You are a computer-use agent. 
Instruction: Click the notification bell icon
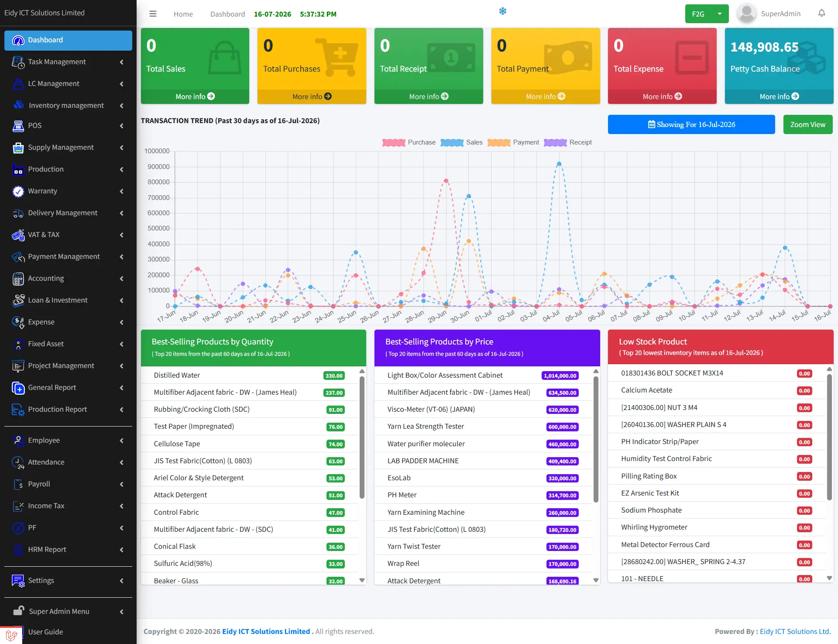click(821, 13)
